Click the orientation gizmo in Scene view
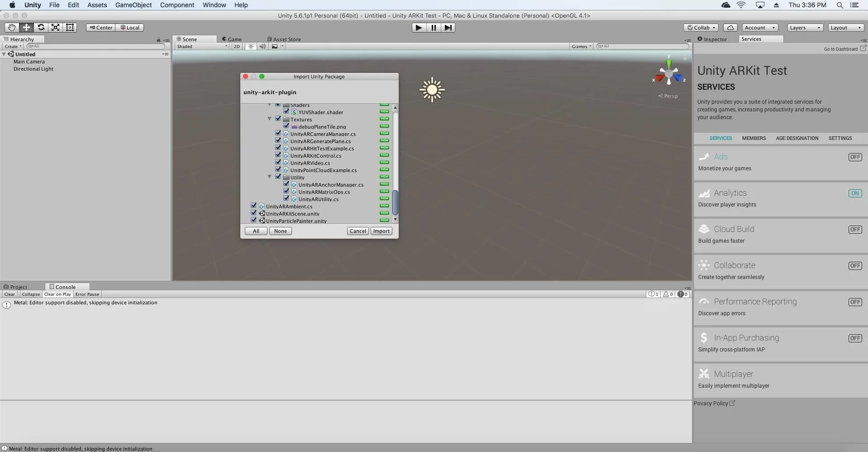 pos(669,74)
